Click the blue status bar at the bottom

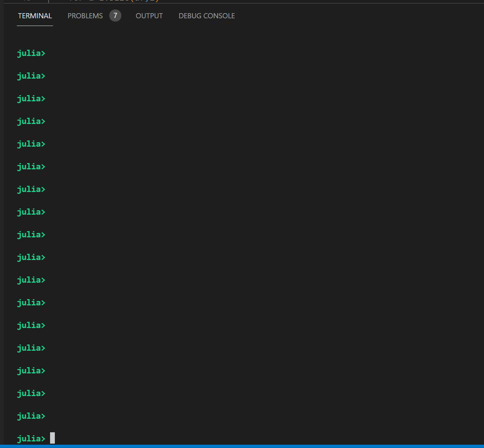(x=241, y=446)
